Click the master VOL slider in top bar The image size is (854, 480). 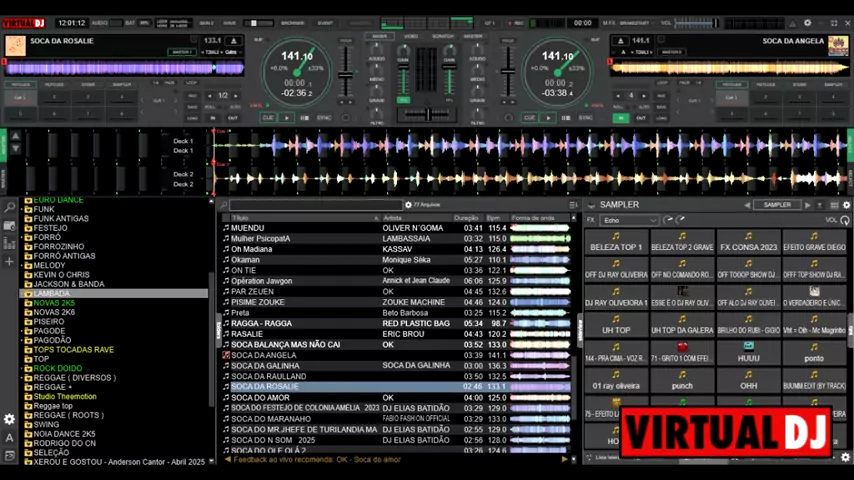click(697, 23)
